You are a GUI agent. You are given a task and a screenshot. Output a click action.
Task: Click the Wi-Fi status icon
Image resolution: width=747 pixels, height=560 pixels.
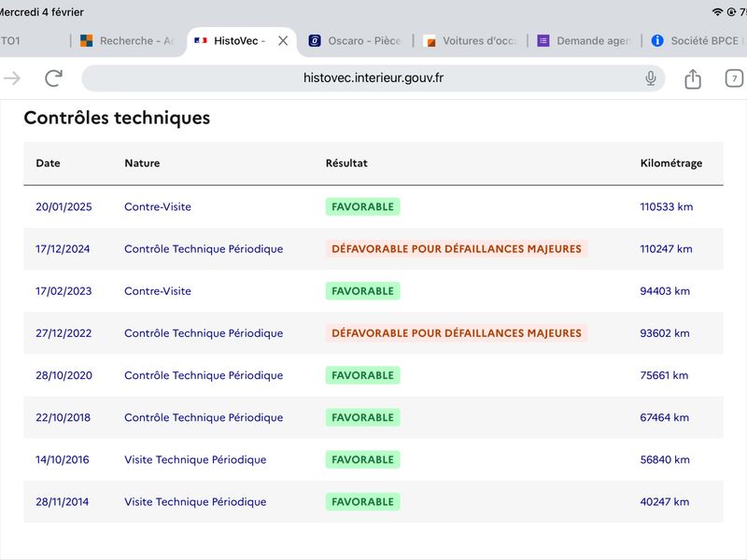[717, 12]
